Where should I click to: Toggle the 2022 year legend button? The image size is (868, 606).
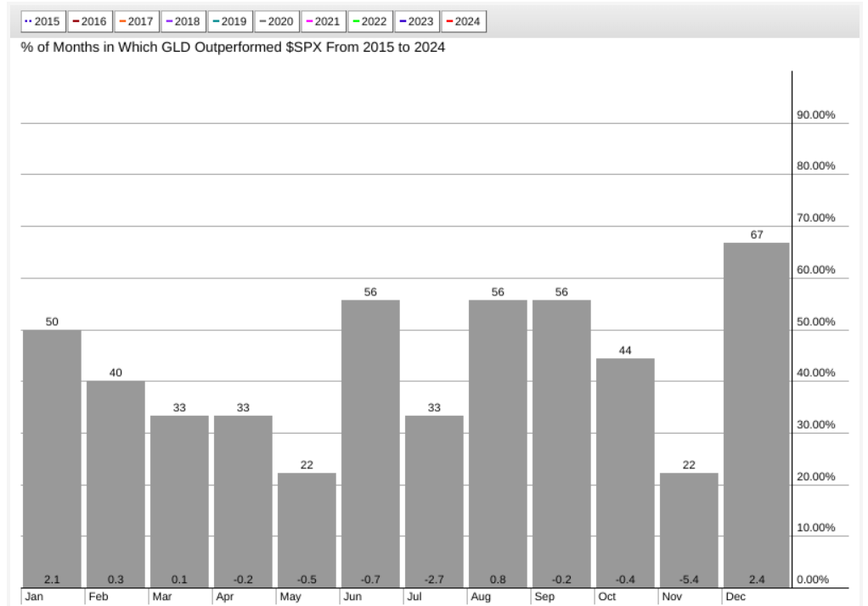[369, 21]
